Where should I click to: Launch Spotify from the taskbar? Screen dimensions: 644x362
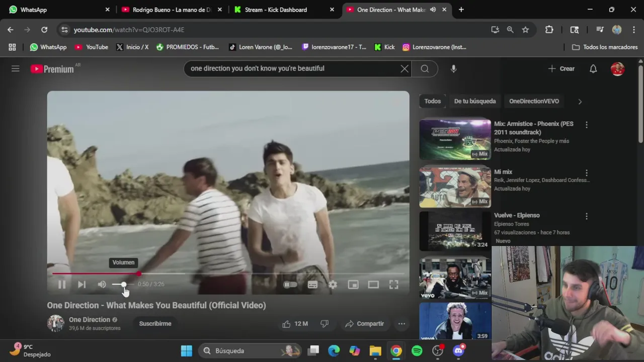(417, 351)
